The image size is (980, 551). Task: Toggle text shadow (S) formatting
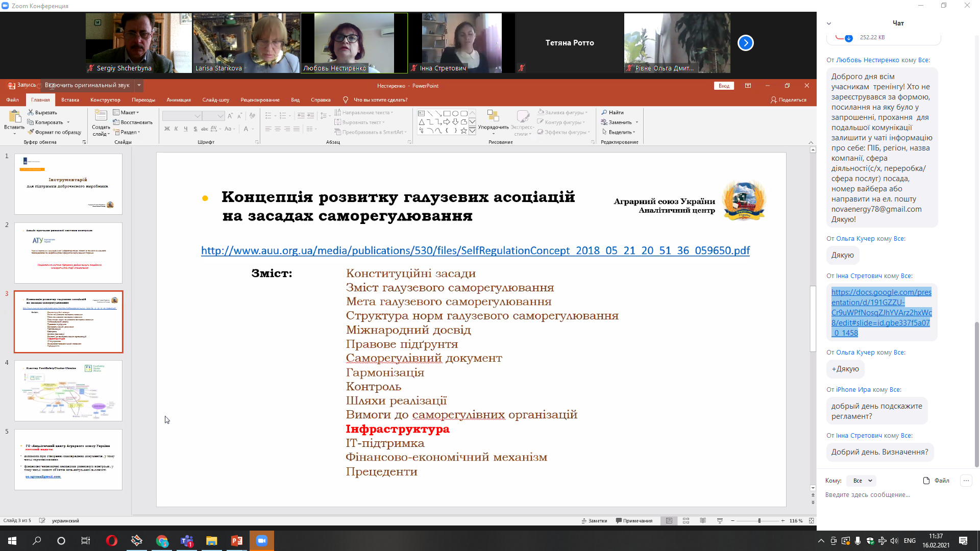pos(195,129)
